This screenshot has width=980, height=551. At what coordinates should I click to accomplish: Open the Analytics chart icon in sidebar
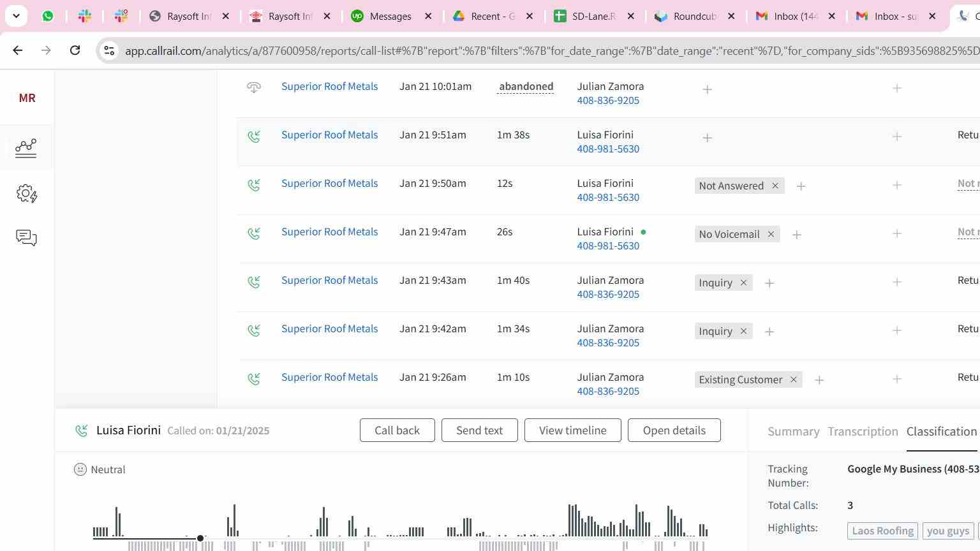[x=26, y=148]
